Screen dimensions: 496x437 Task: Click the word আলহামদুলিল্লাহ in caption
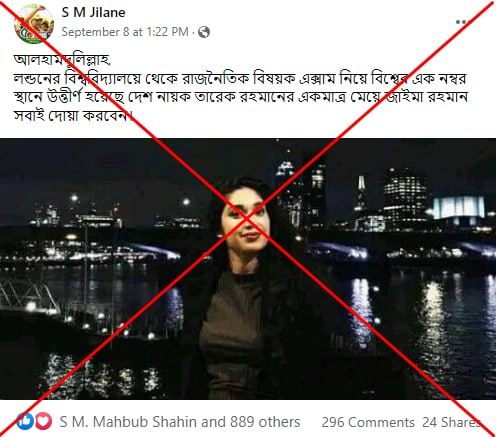pyautogui.click(x=62, y=60)
